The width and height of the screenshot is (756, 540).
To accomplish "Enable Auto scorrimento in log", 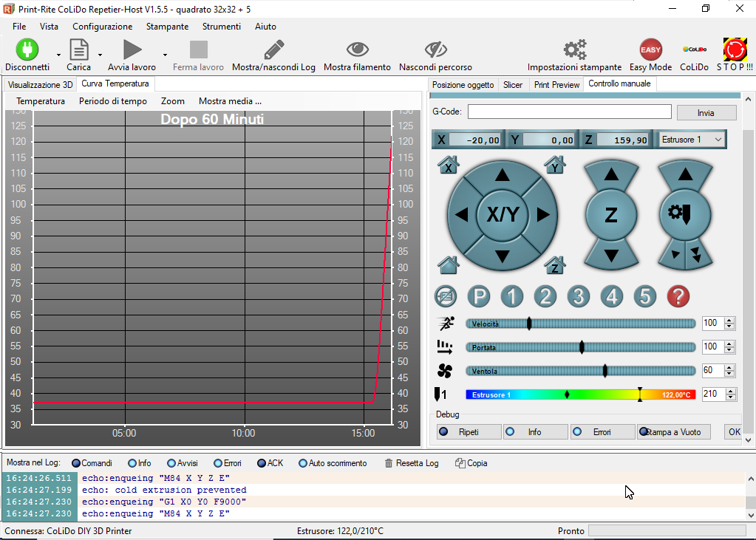I will (303, 463).
